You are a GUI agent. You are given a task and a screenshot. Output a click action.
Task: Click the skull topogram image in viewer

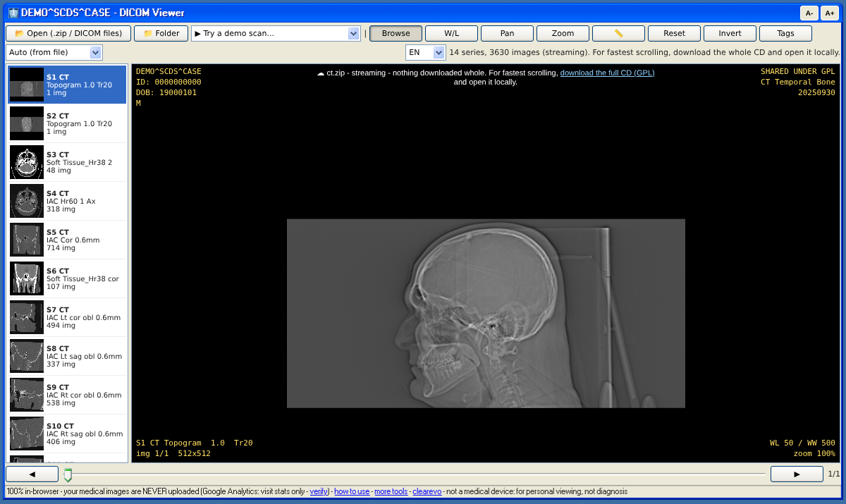(x=486, y=313)
